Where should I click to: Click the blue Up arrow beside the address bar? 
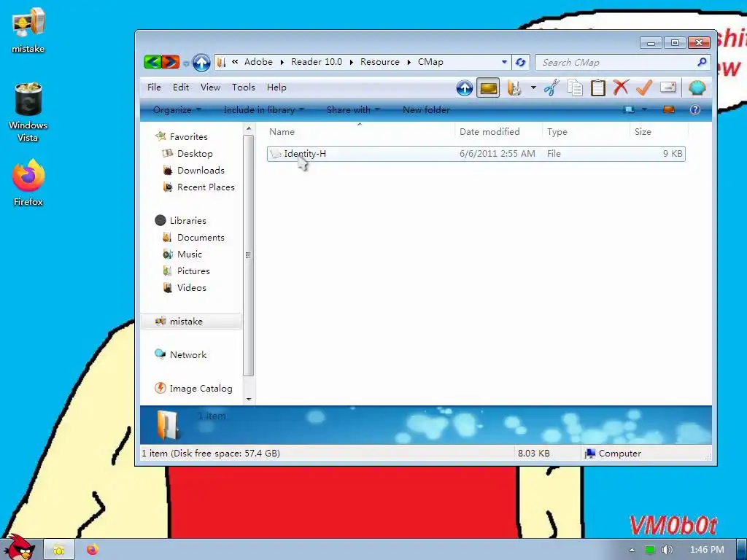tap(201, 63)
